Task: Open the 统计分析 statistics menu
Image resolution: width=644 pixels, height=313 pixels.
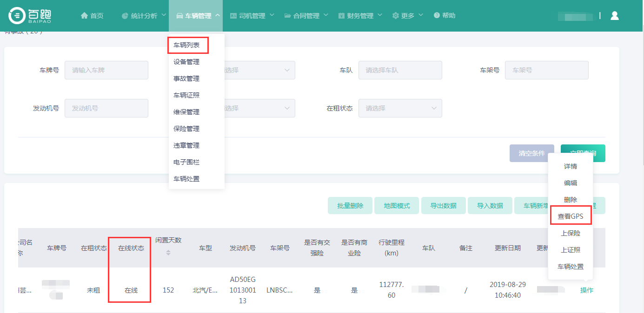Action: (144, 16)
